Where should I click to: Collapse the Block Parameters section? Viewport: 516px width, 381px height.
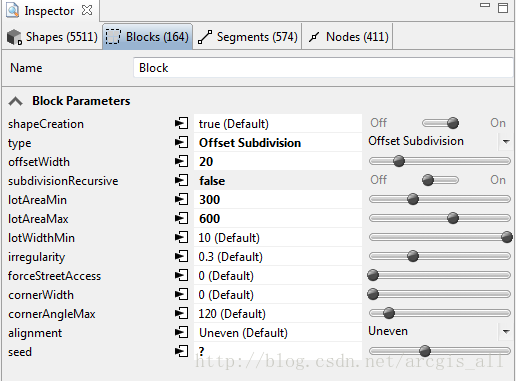pyautogui.click(x=16, y=101)
